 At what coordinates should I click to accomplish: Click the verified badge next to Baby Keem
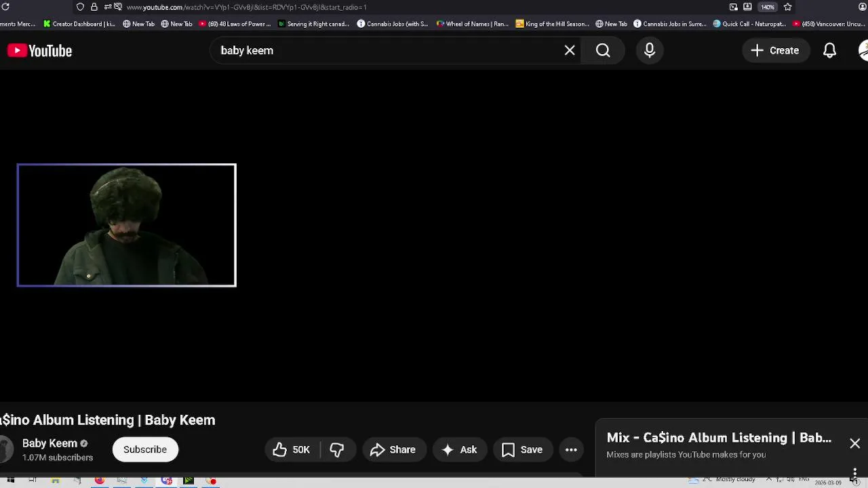84,443
